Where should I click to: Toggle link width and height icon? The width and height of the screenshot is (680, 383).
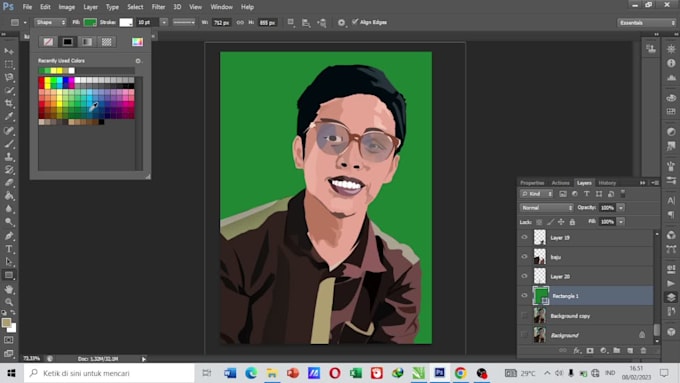[240, 23]
